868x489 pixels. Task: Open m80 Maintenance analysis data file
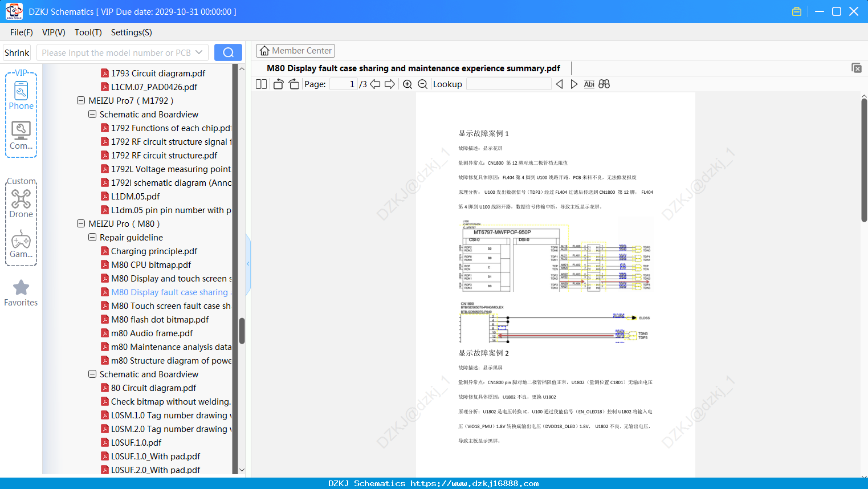tap(166, 347)
